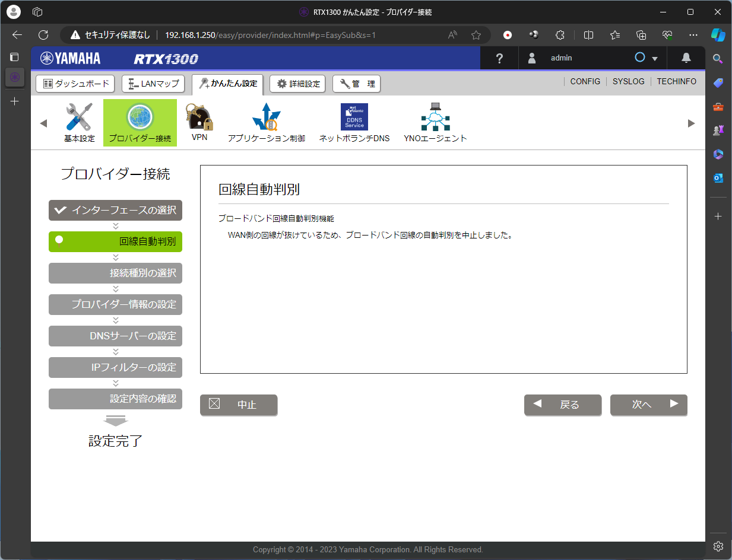This screenshot has height=560, width=732.
Task: Open sidebar settings gear
Action: click(718, 546)
